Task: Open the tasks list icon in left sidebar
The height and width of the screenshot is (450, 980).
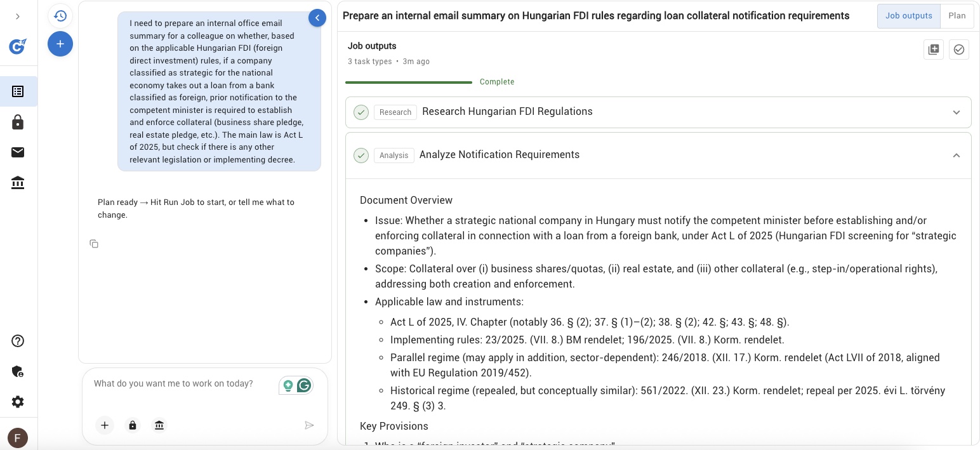Action: click(18, 91)
